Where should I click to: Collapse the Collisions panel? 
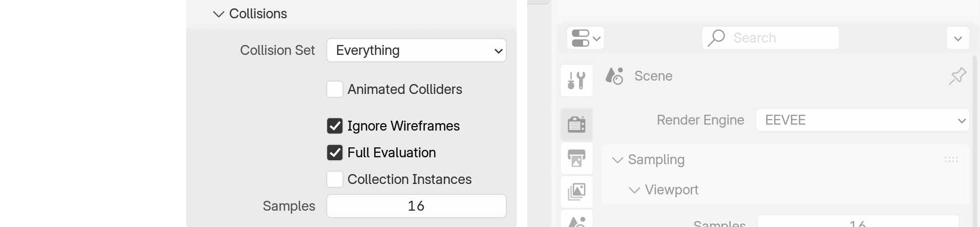click(x=218, y=14)
